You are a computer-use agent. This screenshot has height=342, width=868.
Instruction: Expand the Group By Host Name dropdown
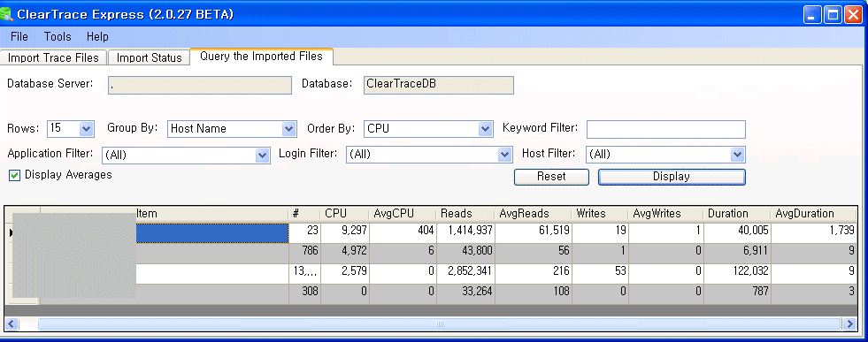pos(289,129)
